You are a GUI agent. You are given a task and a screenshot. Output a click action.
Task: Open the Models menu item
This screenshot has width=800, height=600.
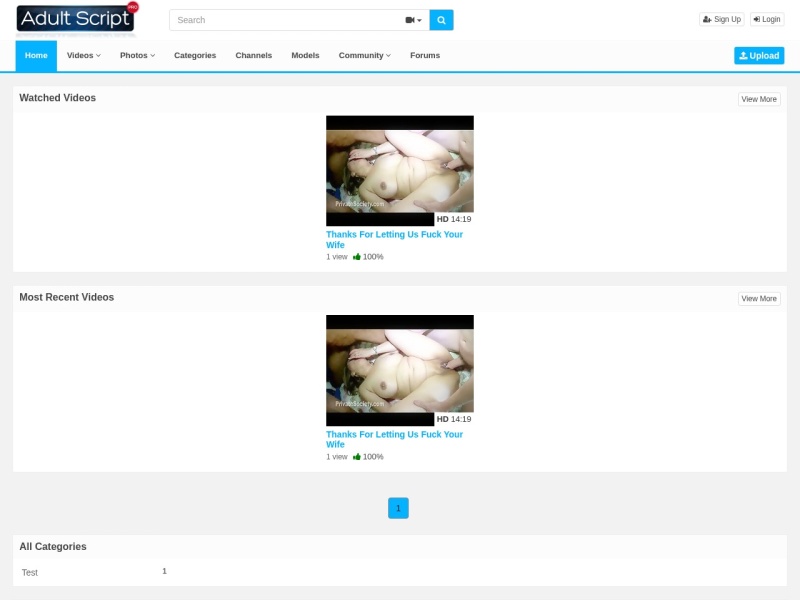point(305,56)
